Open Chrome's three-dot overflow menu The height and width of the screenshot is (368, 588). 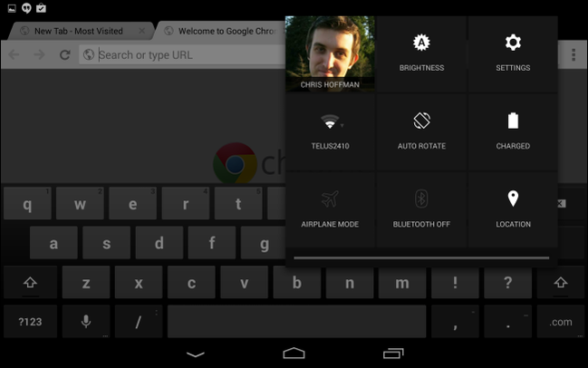(x=574, y=54)
